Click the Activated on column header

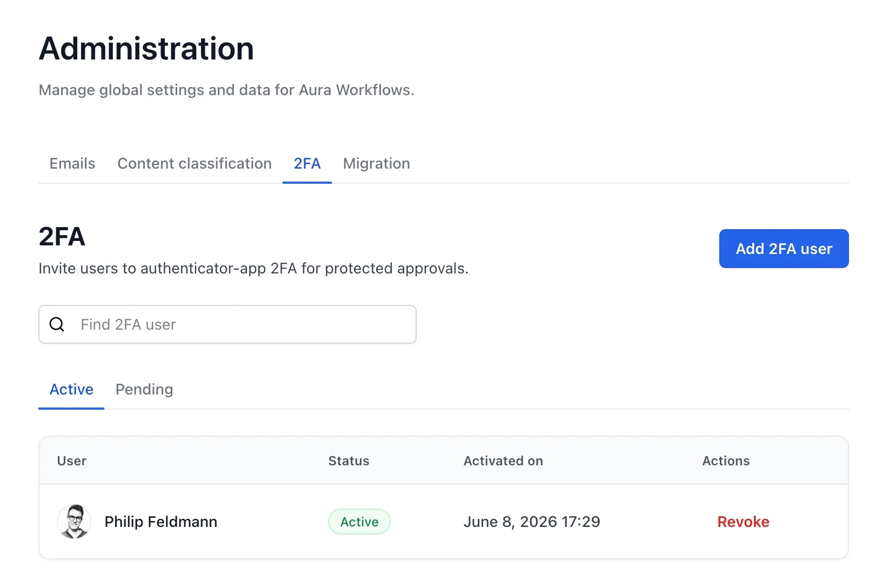[503, 461]
